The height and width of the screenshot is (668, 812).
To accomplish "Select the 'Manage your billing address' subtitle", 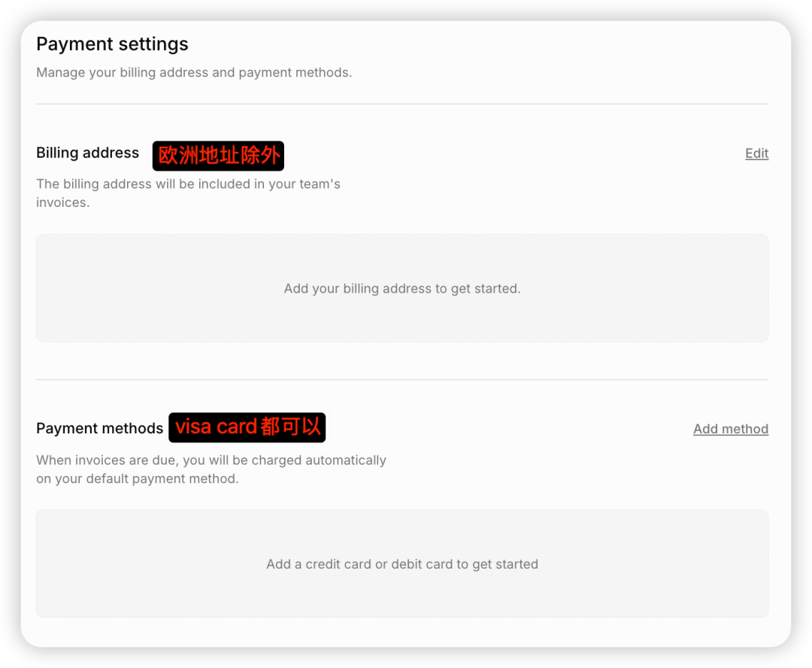I will pyautogui.click(x=194, y=73).
